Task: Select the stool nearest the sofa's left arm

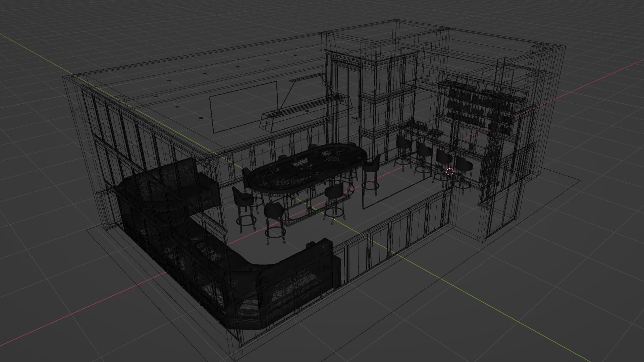Action: coord(245,209)
